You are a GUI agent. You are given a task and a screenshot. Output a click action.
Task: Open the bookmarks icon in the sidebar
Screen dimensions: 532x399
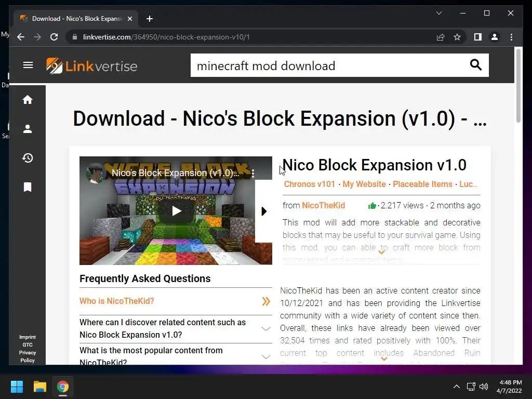point(28,187)
